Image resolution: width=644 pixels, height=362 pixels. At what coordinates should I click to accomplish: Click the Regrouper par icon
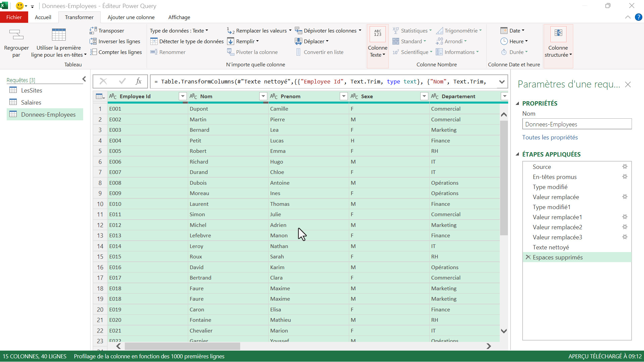pyautogui.click(x=16, y=35)
